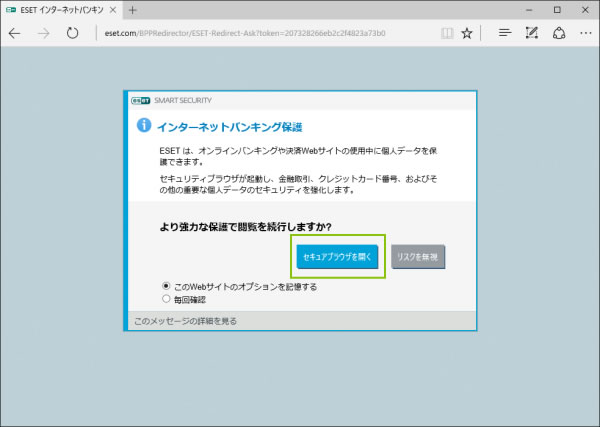Open the share icon in toolbar
This screenshot has width=600, height=427.
[x=559, y=33]
